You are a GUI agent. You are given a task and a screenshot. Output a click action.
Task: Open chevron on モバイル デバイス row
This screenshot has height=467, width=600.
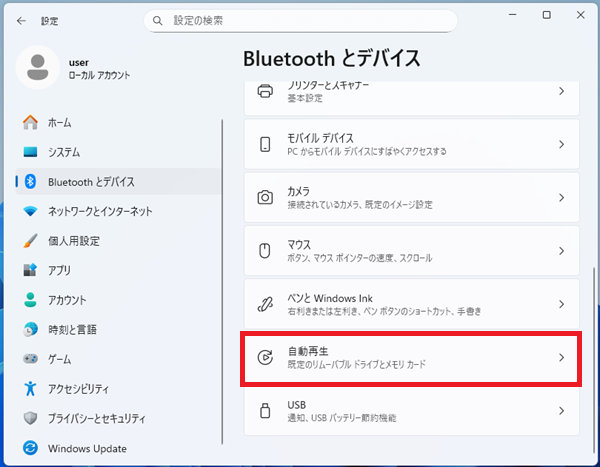click(x=561, y=144)
